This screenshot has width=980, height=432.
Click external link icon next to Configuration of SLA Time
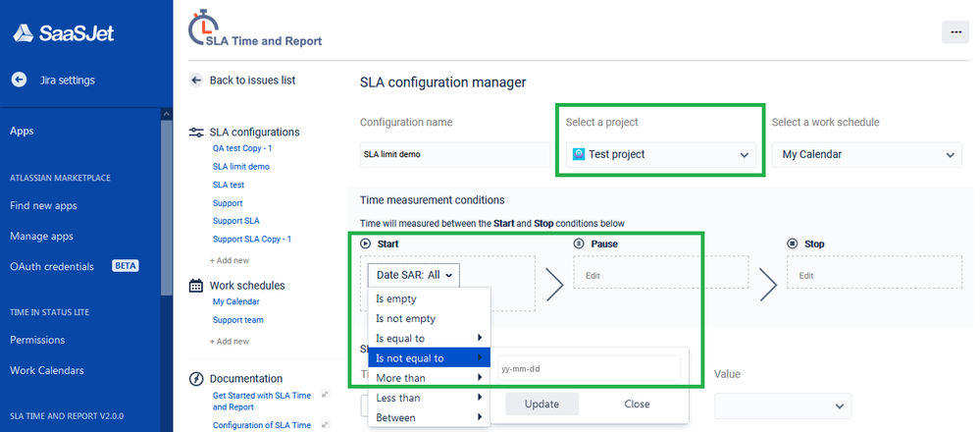click(325, 424)
